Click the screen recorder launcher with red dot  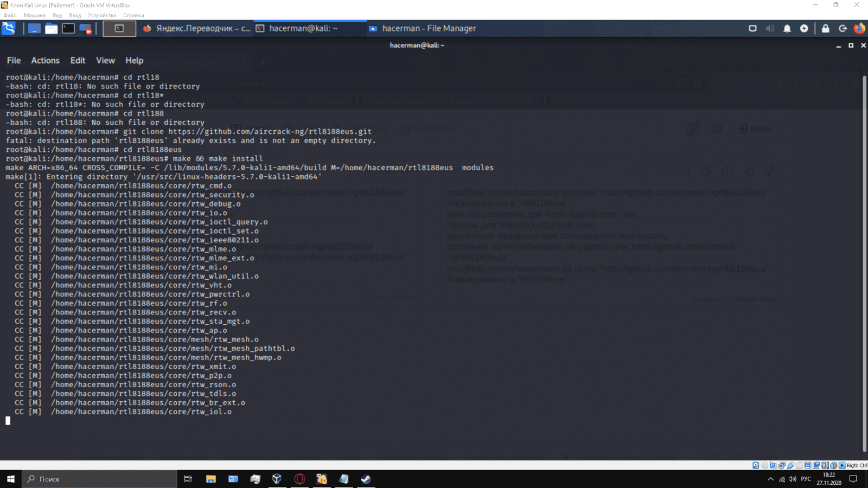click(x=85, y=28)
